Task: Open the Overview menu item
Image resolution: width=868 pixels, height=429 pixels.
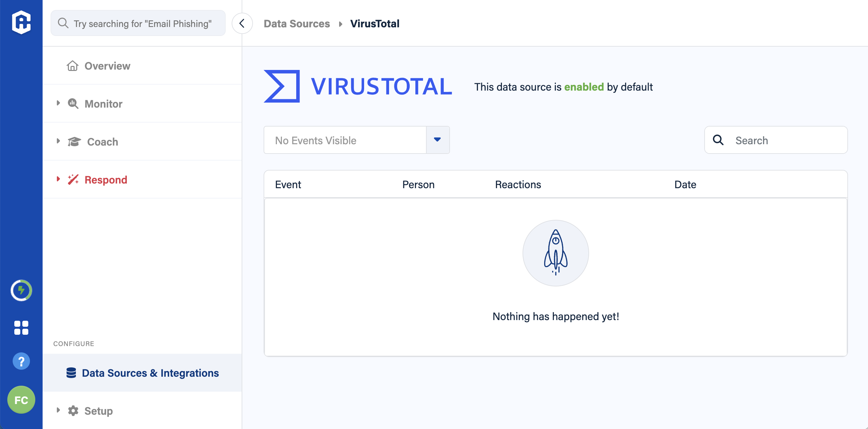Action: pos(142,66)
